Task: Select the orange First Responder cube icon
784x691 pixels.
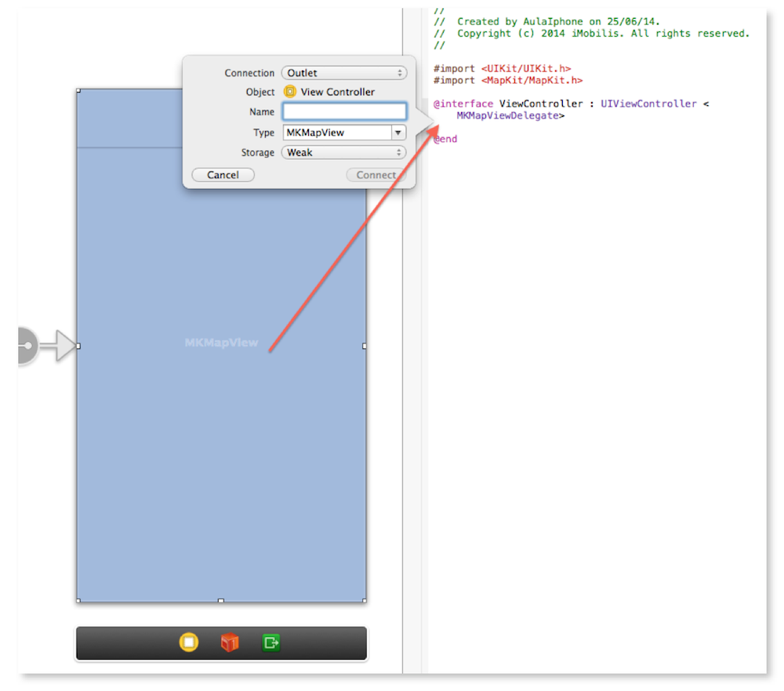Action: tap(230, 643)
